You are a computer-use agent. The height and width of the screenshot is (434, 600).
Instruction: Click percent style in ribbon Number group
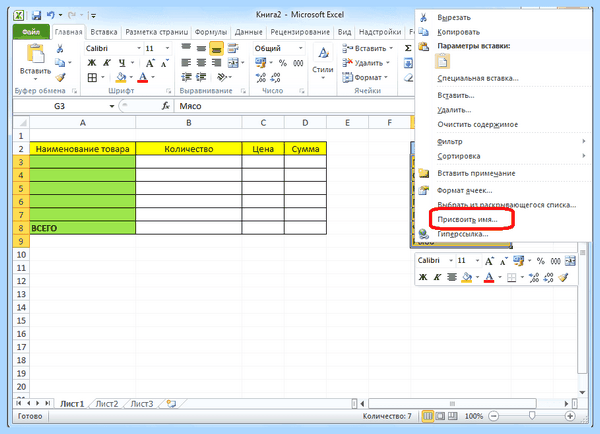283,63
